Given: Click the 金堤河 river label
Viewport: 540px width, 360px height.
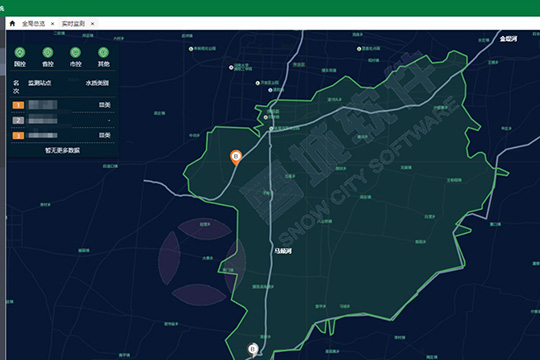Looking at the screenshot, I should (x=508, y=39).
